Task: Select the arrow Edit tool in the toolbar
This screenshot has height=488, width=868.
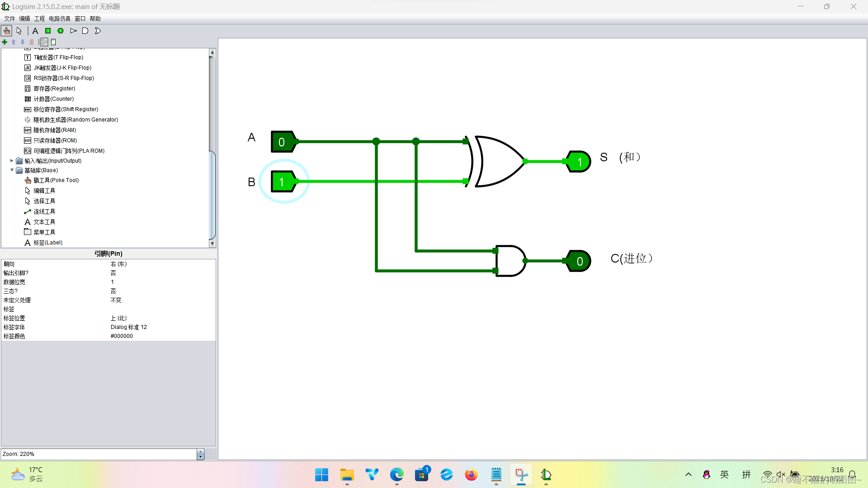Action: point(19,31)
